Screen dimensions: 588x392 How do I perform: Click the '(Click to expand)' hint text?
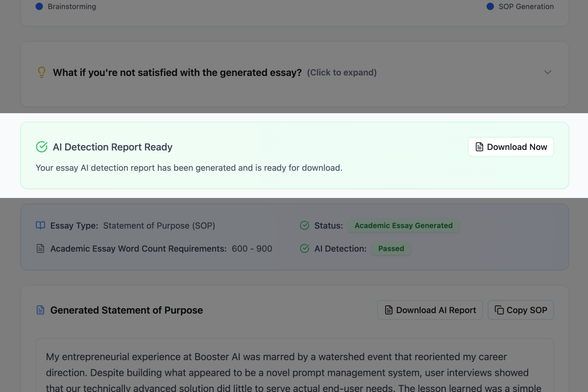[342, 72]
